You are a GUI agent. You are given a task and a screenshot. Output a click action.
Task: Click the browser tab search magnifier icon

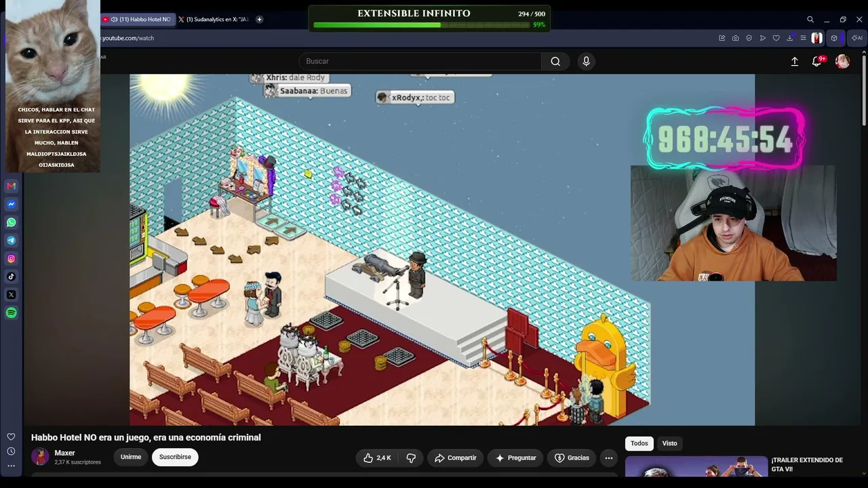tap(810, 20)
